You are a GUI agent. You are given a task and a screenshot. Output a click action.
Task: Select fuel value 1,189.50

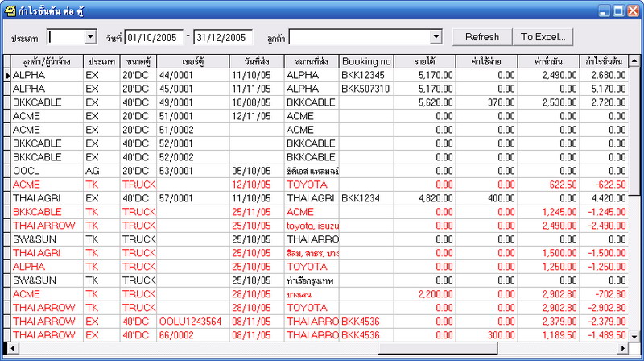pyautogui.click(x=549, y=335)
